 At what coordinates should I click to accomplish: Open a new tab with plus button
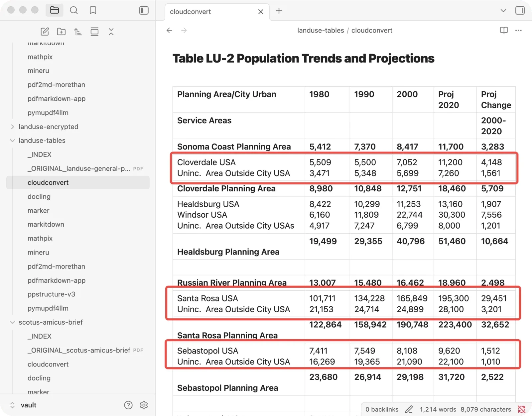click(x=279, y=11)
